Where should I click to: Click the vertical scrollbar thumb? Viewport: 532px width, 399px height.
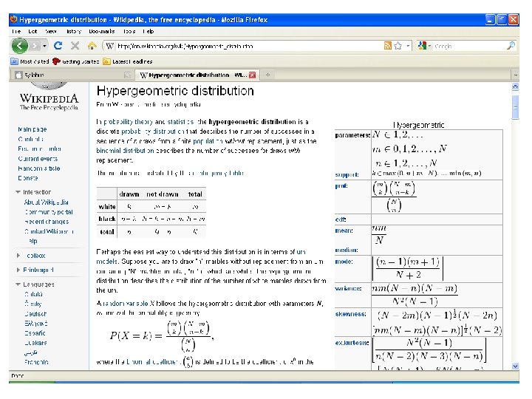(x=516, y=107)
